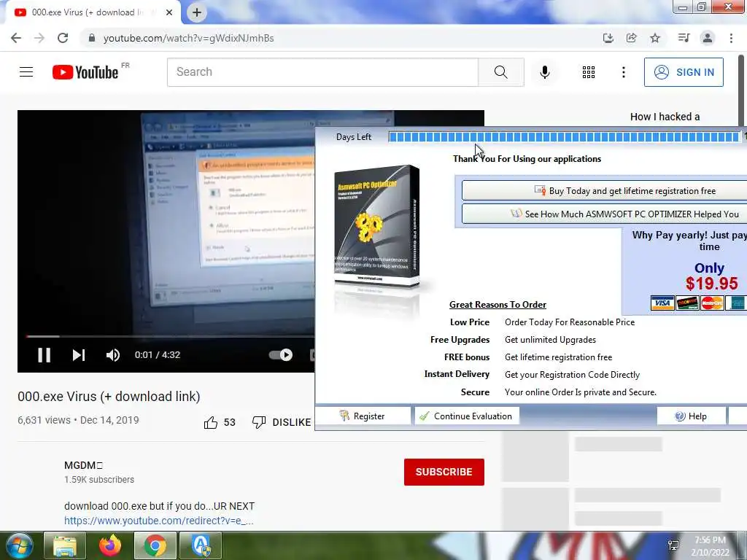Select the 000.exe Virus browser tab
Viewport: 747px width, 560px height.
[x=93, y=13]
